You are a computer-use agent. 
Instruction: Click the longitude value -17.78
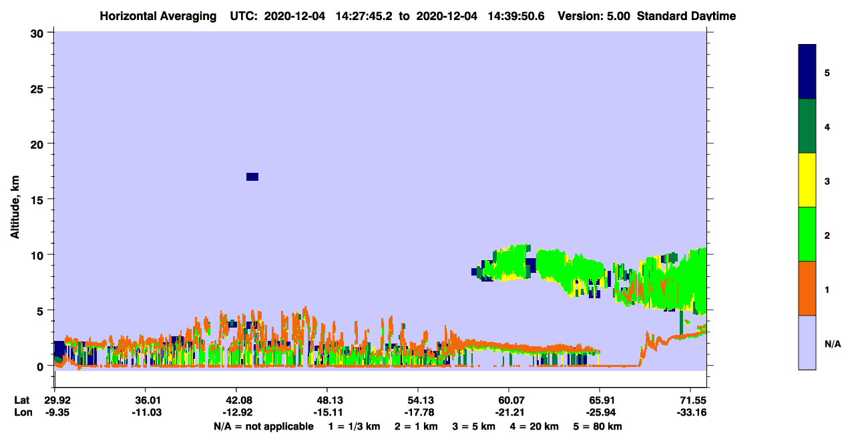pos(418,412)
